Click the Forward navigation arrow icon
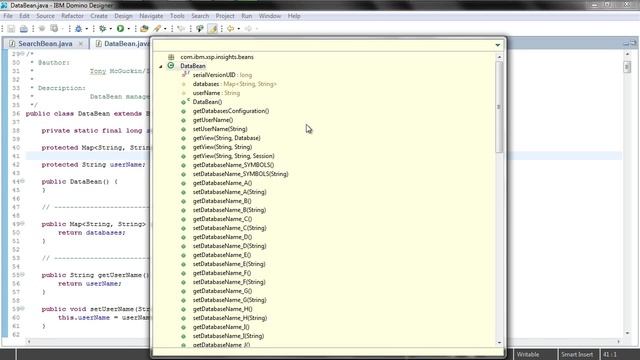The image size is (640, 360). (248, 29)
